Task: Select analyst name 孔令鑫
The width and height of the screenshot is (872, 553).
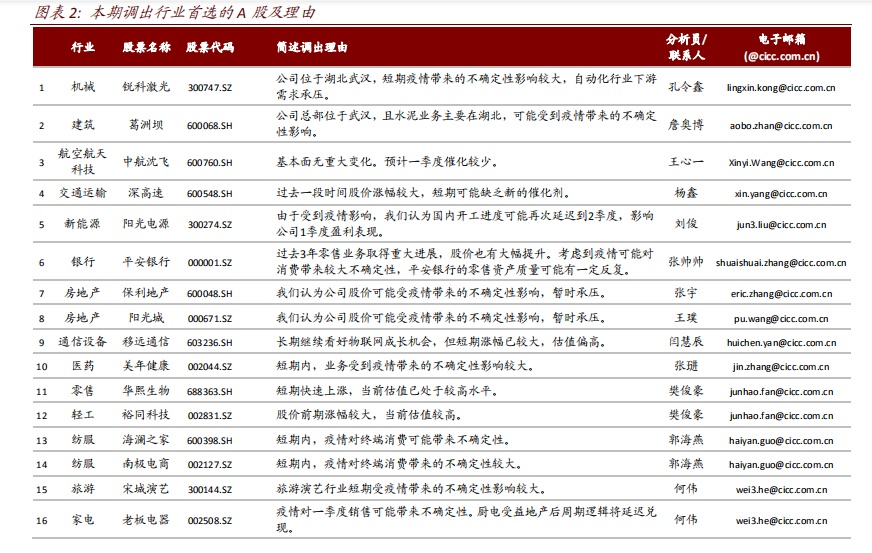Action: (686, 87)
